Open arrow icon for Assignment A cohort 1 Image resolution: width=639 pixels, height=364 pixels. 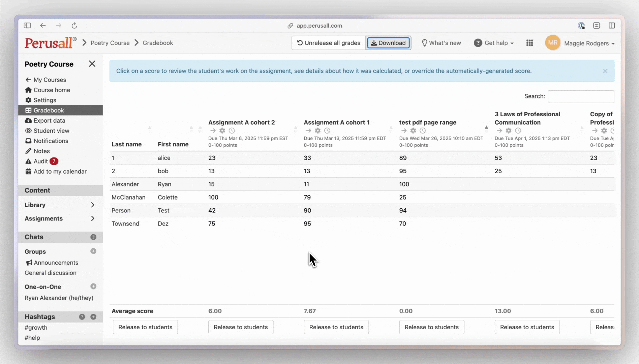click(x=308, y=130)
